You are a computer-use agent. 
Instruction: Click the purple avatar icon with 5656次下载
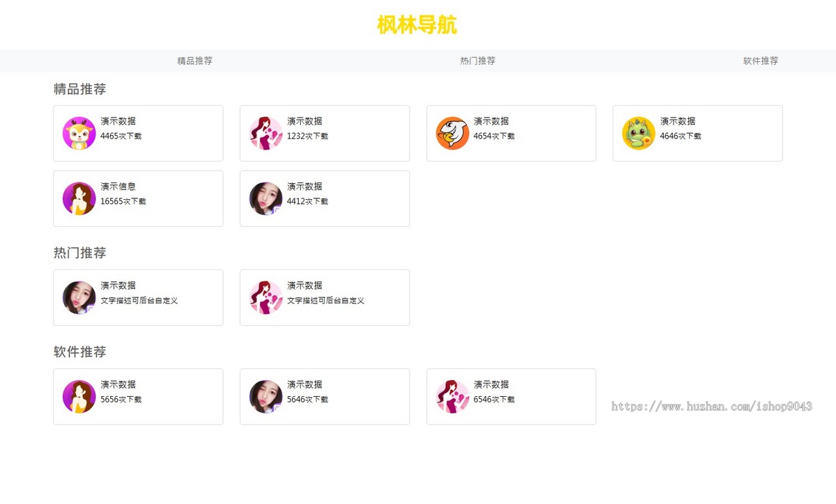(x=79, y=396)
